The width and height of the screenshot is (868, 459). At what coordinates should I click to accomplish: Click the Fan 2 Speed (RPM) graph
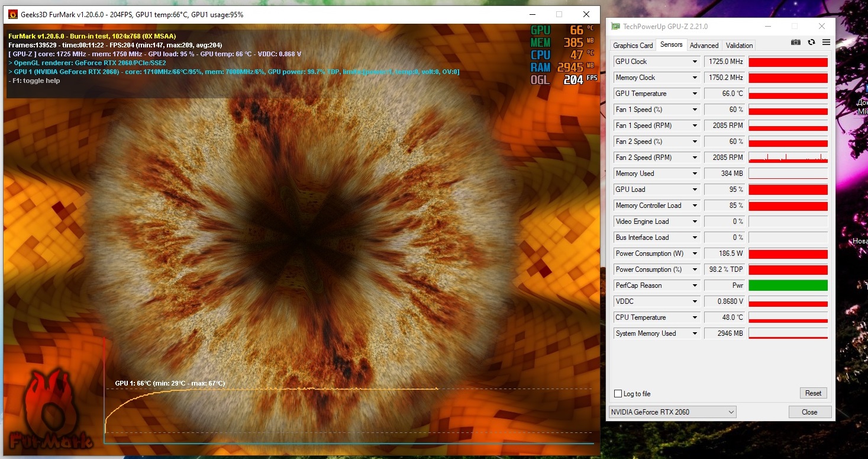[x=788, y=158]
